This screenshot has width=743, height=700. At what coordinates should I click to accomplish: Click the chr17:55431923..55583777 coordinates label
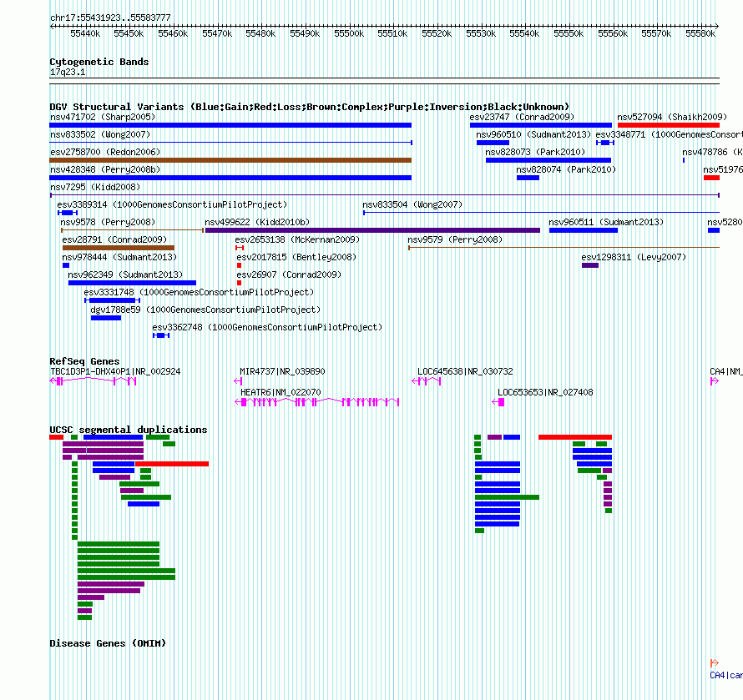click(110, 18)
